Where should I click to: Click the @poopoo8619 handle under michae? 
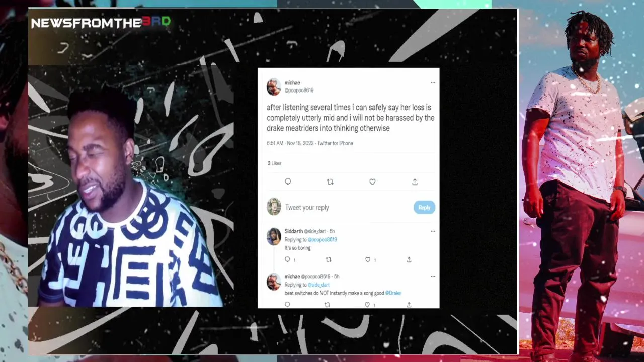tap(299, 90)
